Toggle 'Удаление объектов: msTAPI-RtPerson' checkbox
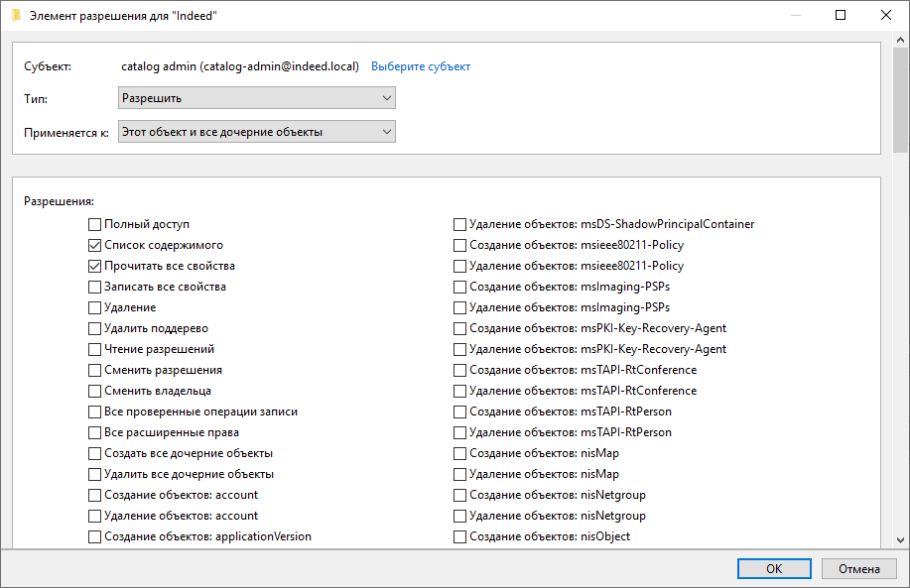910x588 pixels. coord(460,432)
